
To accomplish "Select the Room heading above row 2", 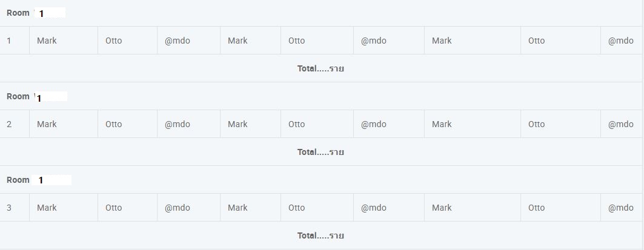I will [x=18, y=96].
